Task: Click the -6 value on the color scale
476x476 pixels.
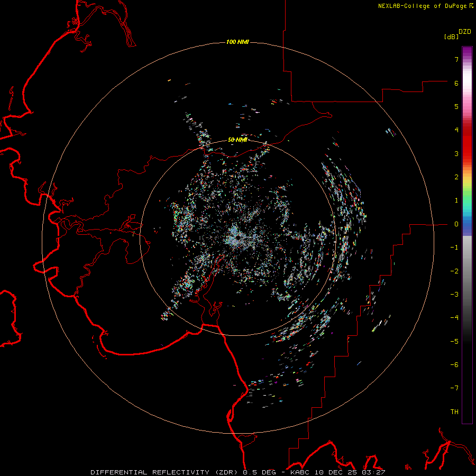Action: click(x=454, y=365)
